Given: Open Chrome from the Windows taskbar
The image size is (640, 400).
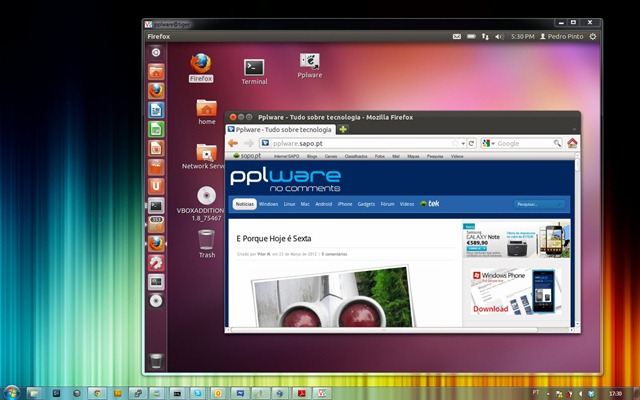Looking at the screenshot, I should click(97, 393).
